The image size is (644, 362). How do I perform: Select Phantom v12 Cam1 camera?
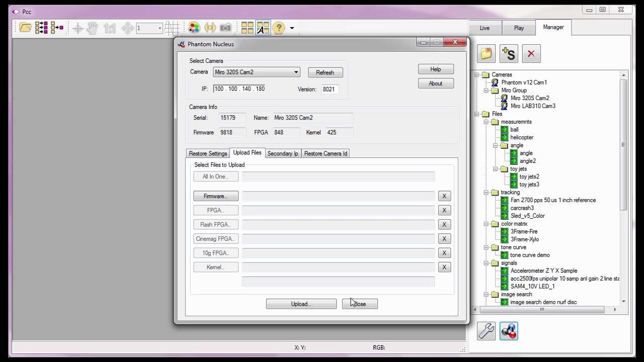pos(524,82)
